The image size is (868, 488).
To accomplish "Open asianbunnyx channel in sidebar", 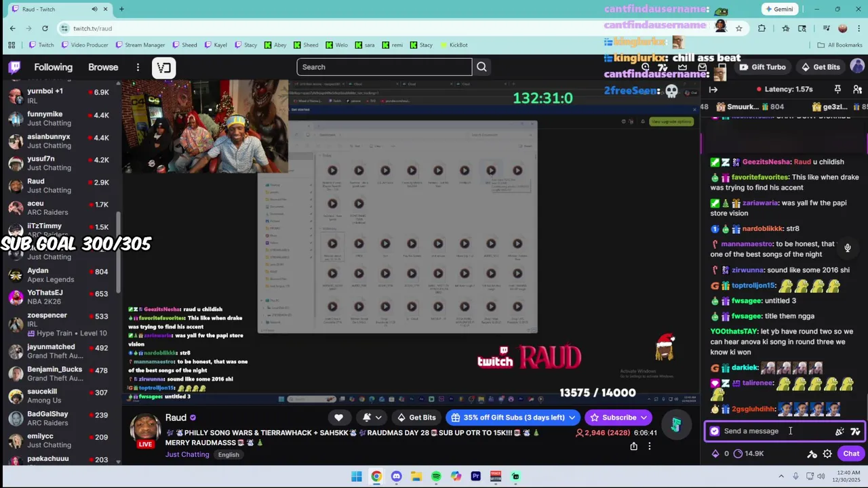I will pos(60,141).
